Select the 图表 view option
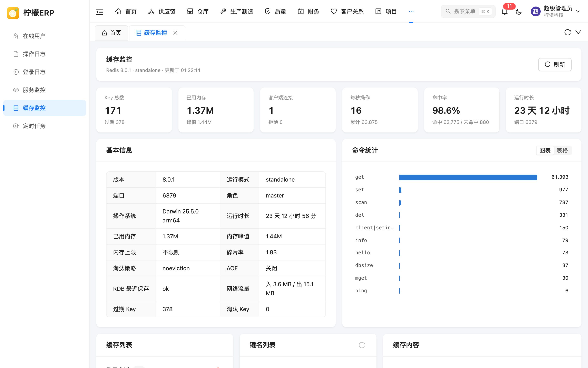 (545, 150)
